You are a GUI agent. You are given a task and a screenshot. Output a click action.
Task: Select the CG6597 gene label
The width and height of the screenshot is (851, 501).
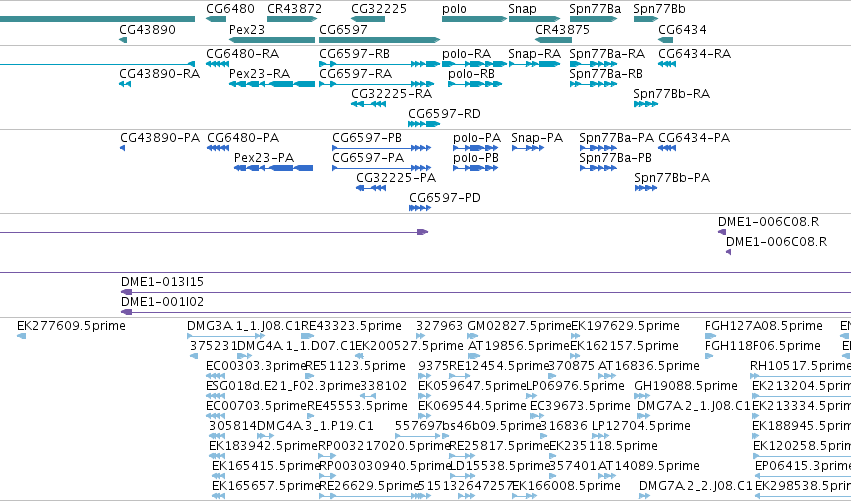click(343, 29)
